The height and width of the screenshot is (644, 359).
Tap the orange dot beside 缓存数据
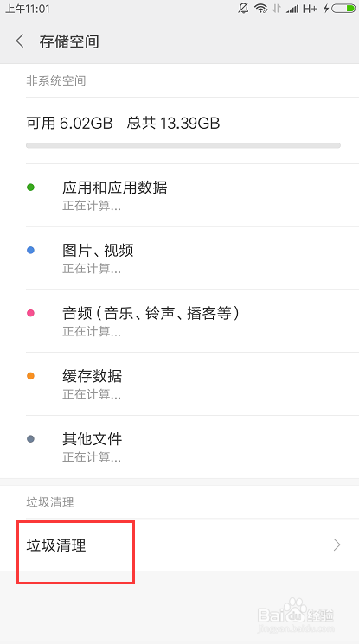tap(30, 376)
